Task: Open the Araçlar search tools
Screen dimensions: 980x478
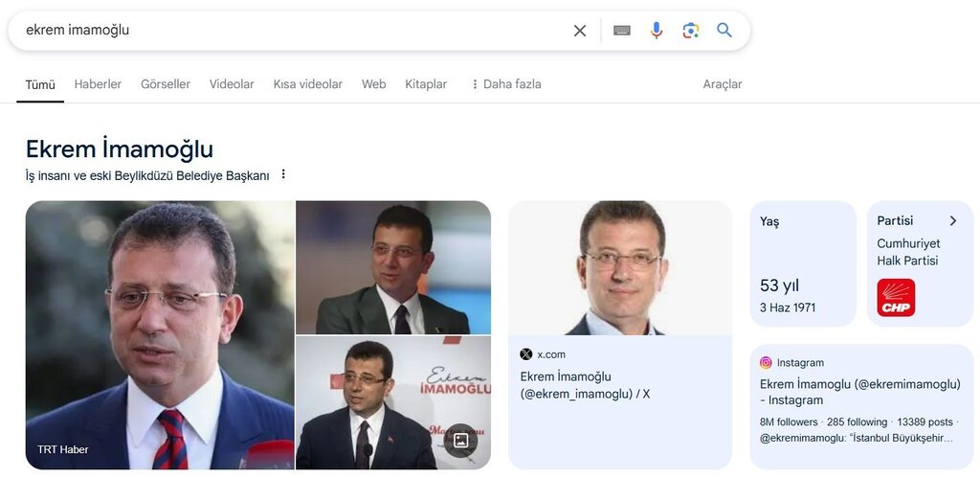Action: click(x=723, y=84)
